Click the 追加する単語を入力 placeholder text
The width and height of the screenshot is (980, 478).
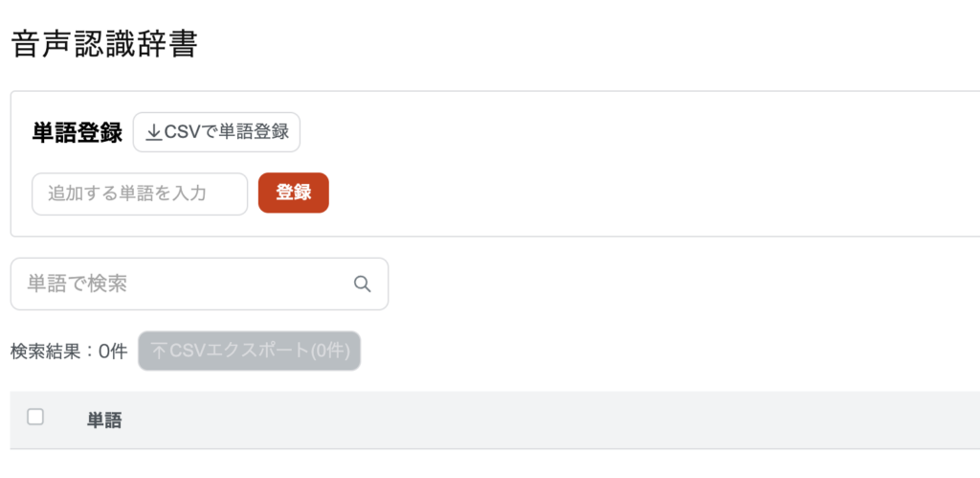(x=126, y=193)
